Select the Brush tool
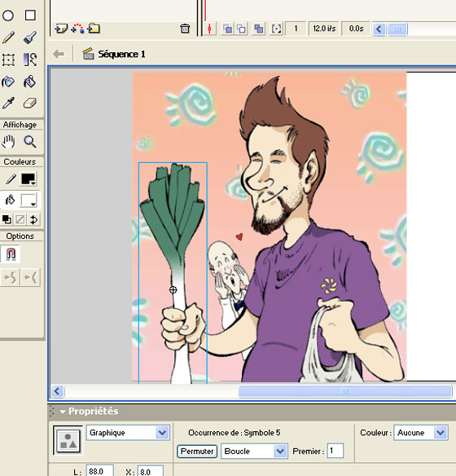The image size is (456, 476). pos(30,37)
